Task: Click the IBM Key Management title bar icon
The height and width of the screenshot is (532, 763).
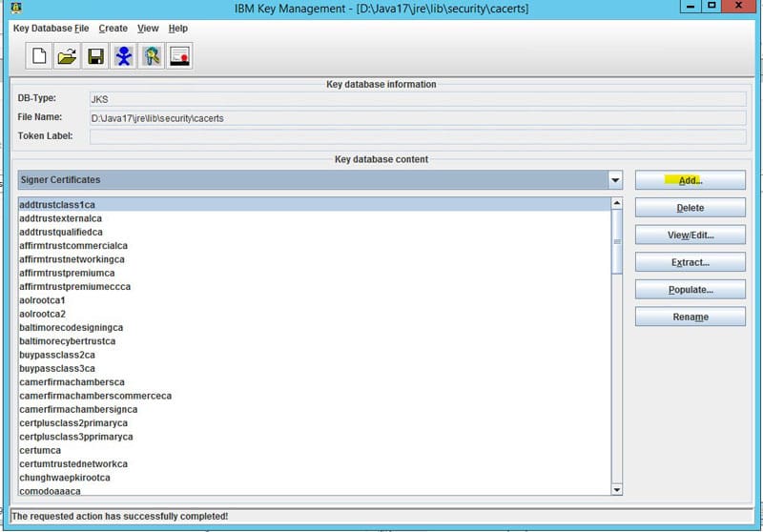Action: pyautogui.click(x=16, y=8)
